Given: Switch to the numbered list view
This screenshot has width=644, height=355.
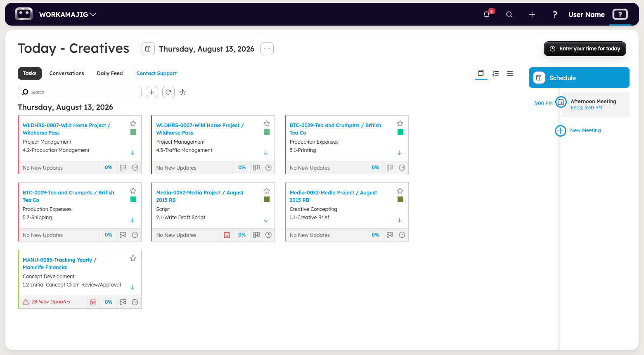Looking at the screenshot, I should click(x=495, y=73).
